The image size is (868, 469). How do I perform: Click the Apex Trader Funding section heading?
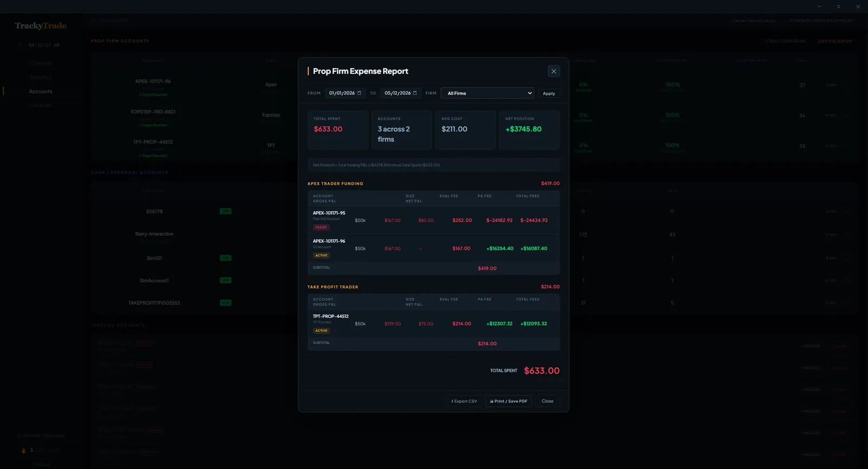coord(335,183)
